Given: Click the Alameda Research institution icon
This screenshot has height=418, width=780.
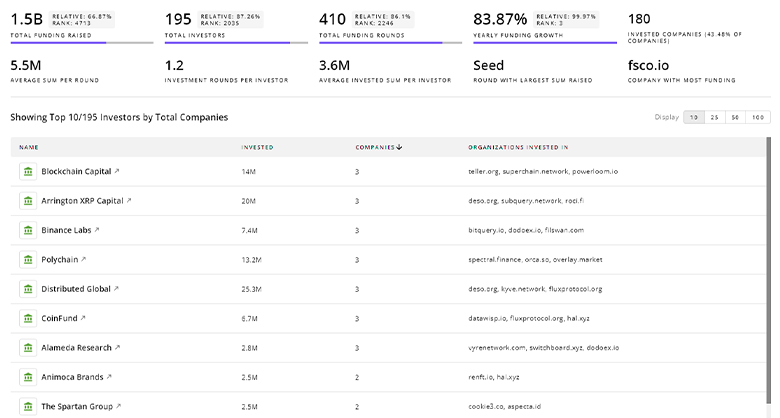Looking at the screenshot, I should coord(28,347).
